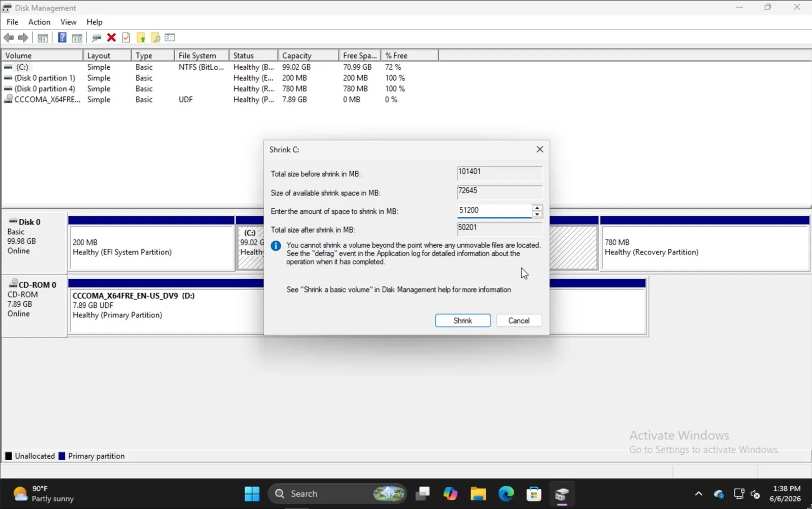
Task: Click the total size before shrink field
Action: 499,173
